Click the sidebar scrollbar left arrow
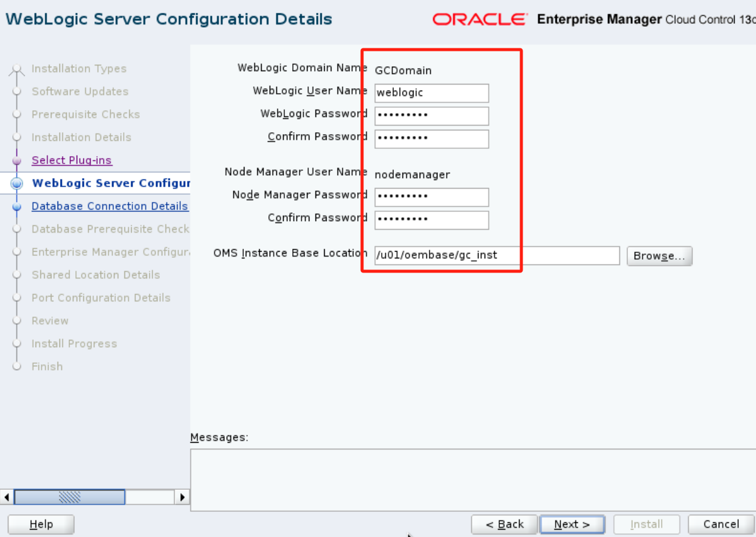The height and width of the screenshot is (537, 756). coord(7,497)
